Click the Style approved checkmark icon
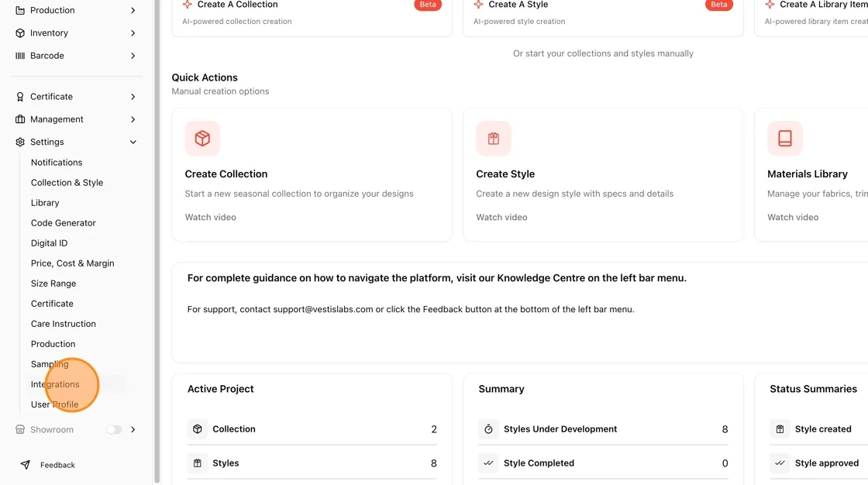This screenshot has width=868, height=485. [x=780, y=463]
